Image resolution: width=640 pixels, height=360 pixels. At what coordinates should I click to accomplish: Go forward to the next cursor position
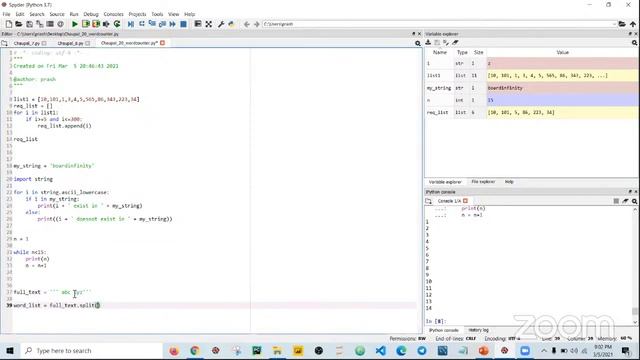pos(256,24)
